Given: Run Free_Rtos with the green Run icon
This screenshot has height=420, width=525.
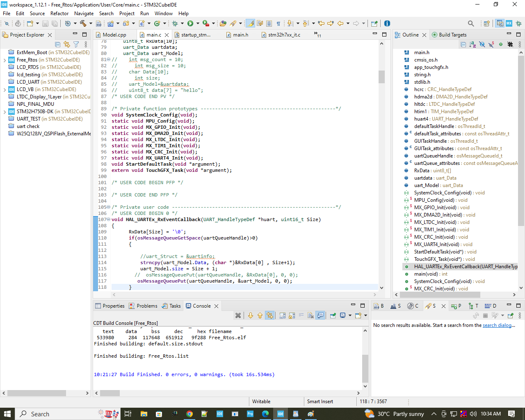Looking at the screenshot, I should (x=189, y=23).
